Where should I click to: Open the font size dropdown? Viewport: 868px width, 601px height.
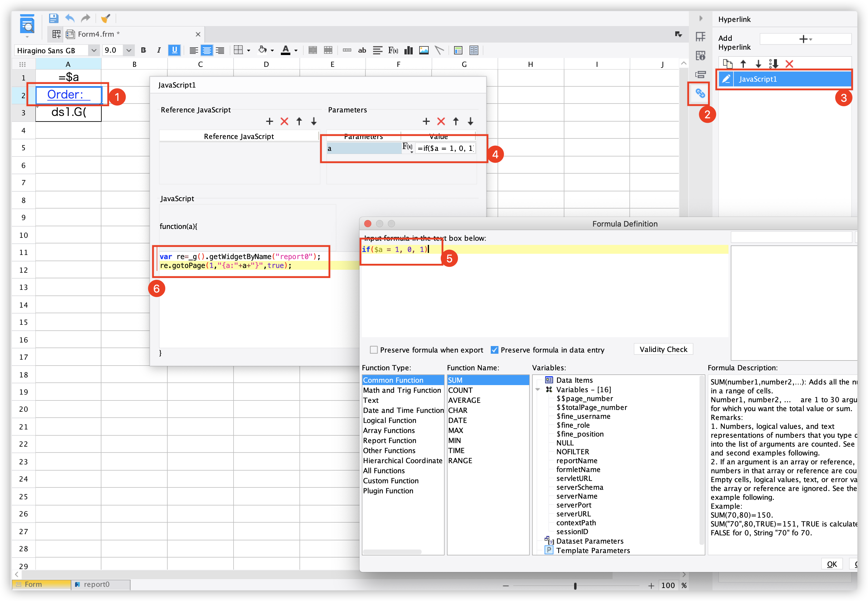[x=129, y=50]
